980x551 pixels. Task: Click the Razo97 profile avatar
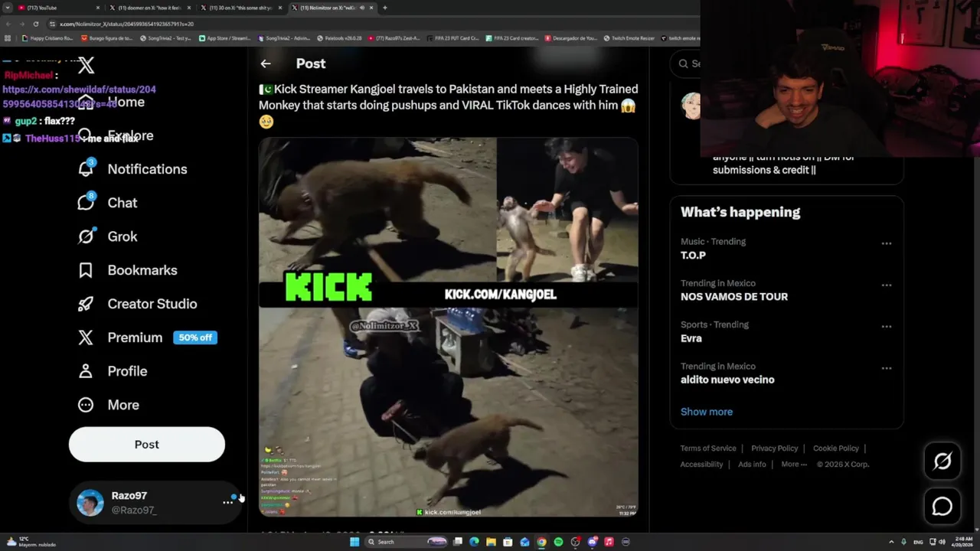(90, 503)
